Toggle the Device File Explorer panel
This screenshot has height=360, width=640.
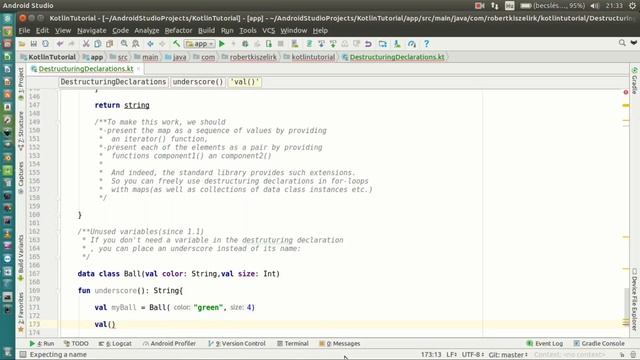[x=634, y=299]
